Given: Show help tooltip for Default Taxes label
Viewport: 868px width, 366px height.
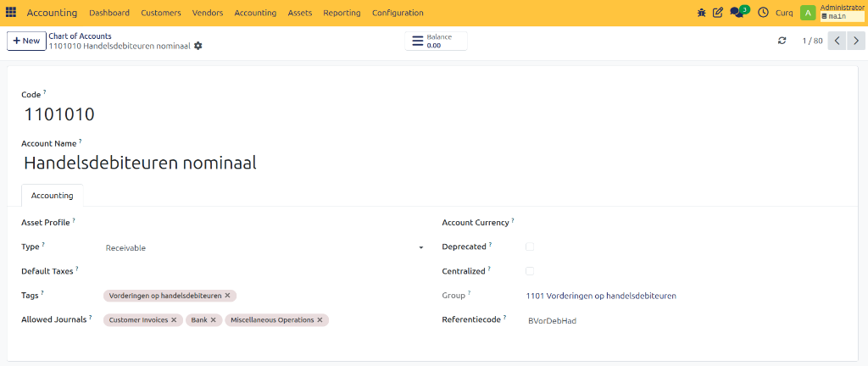Looking at the screenshot, I should point(77,269).
